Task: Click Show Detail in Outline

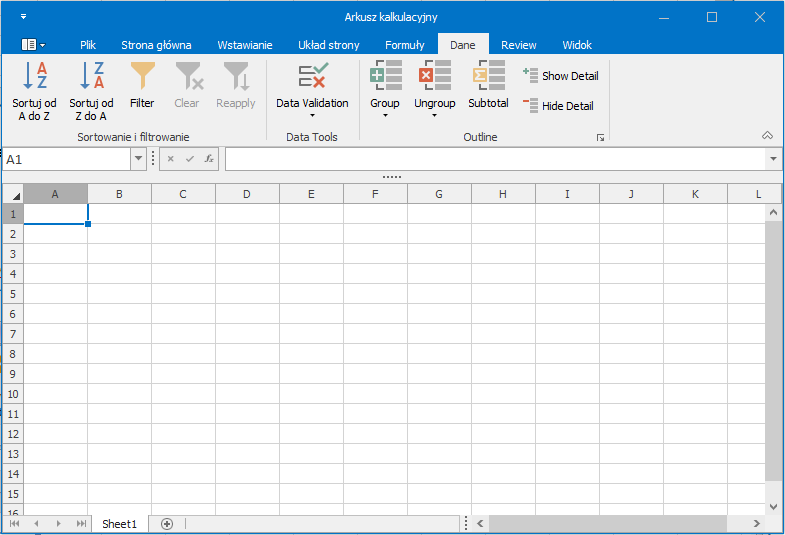Action: tap(561, 76)
